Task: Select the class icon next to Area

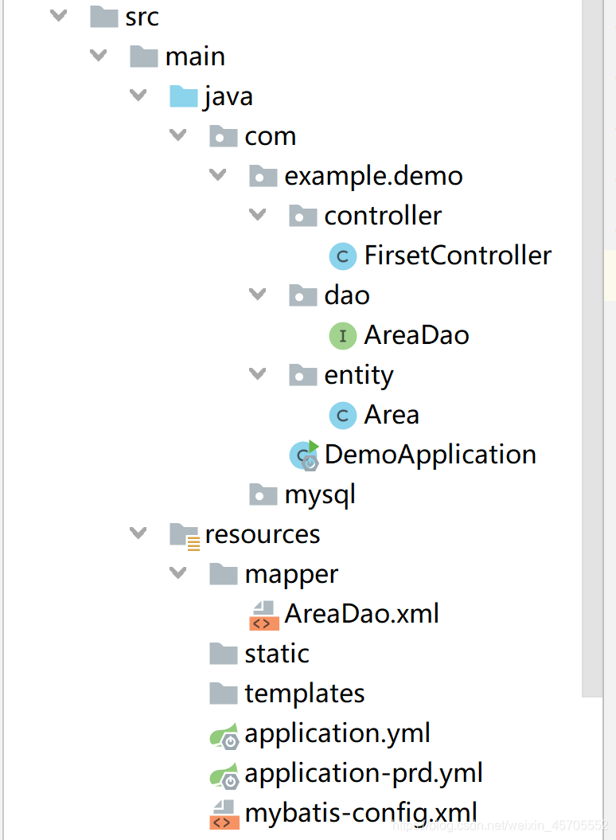Action: 342,415
